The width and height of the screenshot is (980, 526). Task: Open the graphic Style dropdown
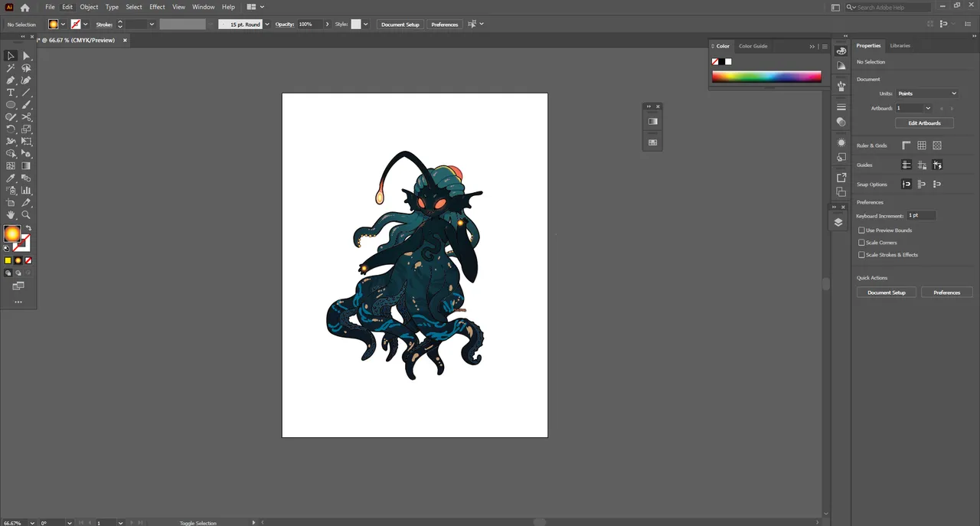coord(365,25)
